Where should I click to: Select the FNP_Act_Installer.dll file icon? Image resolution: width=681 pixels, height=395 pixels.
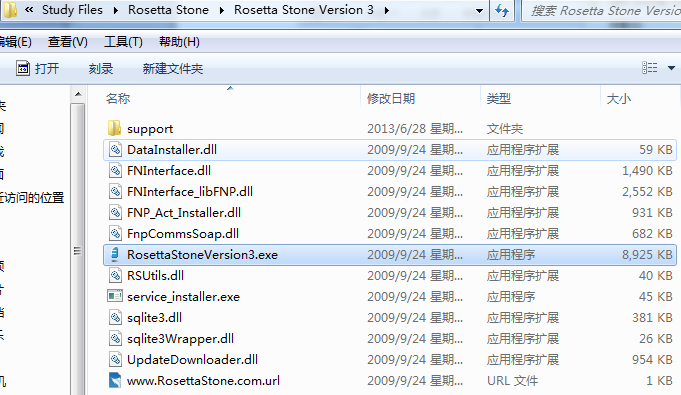[115, 212]
